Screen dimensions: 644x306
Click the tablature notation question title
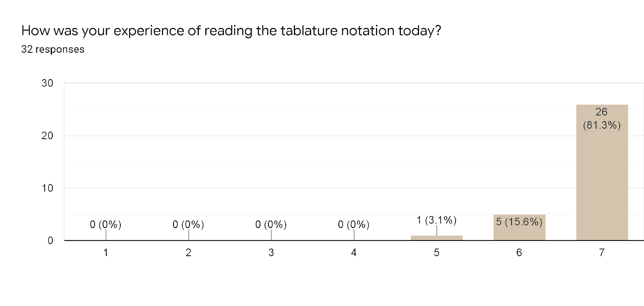click(x=231, y=31)
